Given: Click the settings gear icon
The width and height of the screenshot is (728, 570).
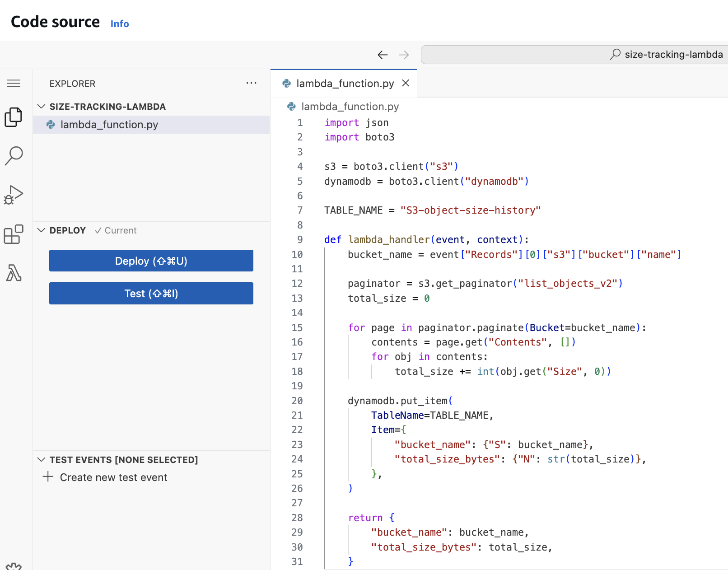Looking at the screenshot, I should tap(14, 566).
